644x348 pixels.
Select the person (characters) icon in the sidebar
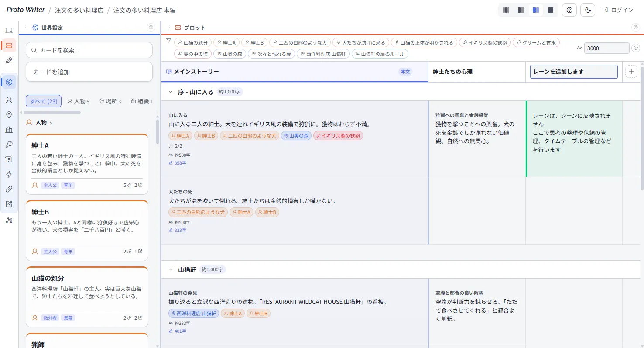[x=9, y=100]
